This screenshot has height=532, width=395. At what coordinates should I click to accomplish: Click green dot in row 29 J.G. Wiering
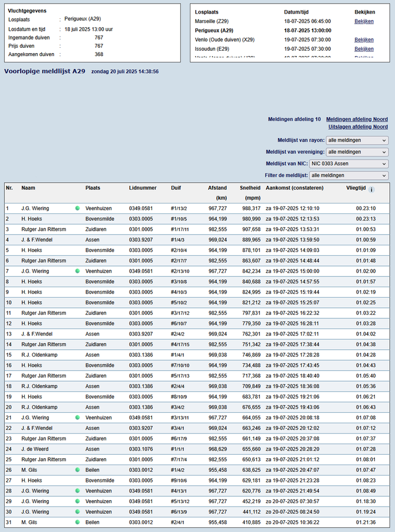point(77,501)
